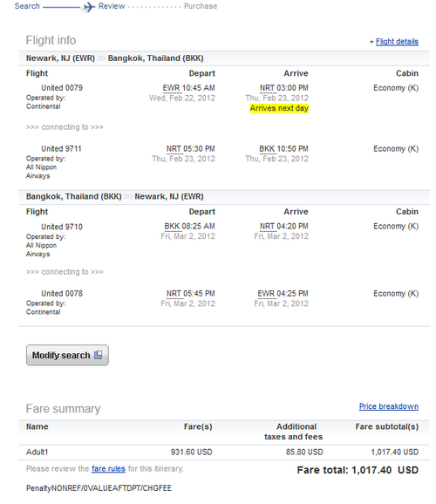Click the United 9711 flight number
Viewport: 436px width, 504px height.
61,149
